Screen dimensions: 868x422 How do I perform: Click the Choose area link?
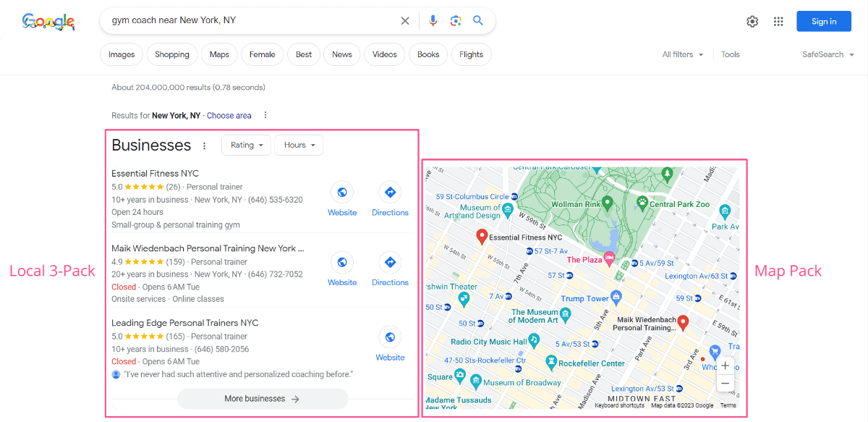pos(229,115)
